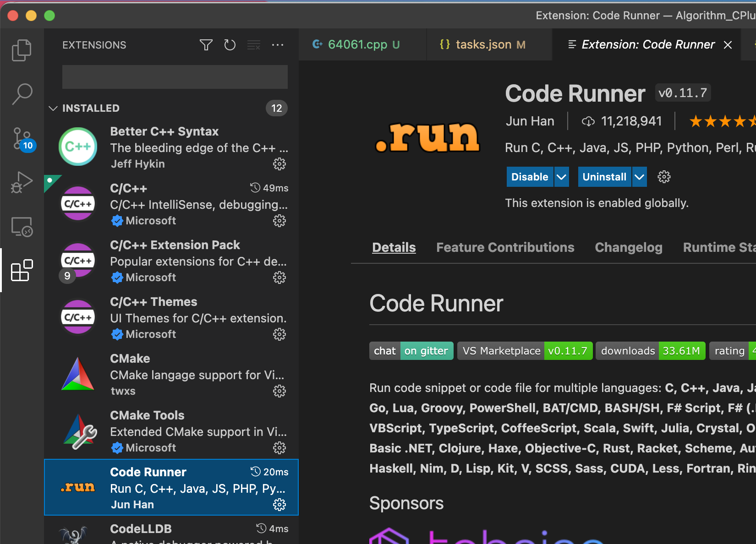Click the install count cloud icon
Viewport: 756px width, 544px height.
point(588,121)
